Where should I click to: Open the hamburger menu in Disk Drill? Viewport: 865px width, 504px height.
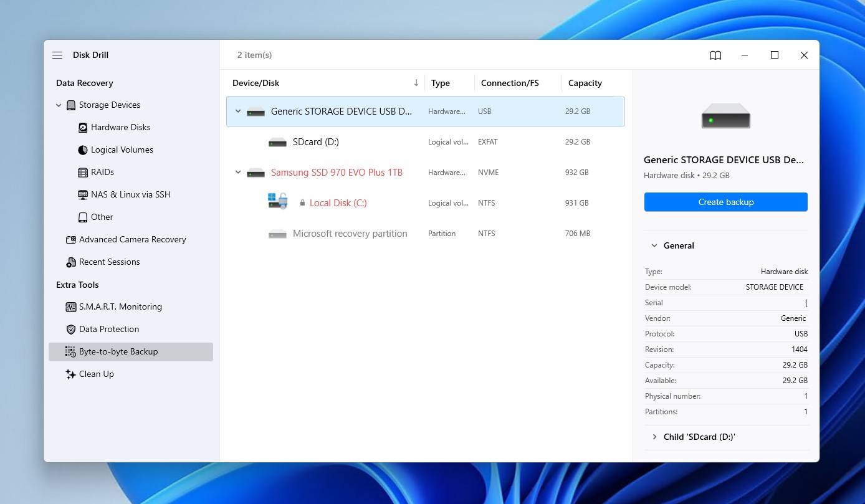click(57, 55)
